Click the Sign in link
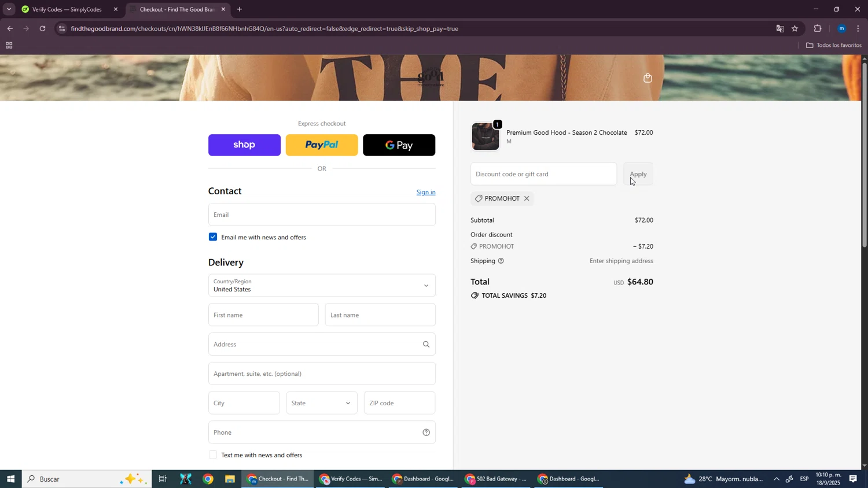 click(x=426, y=193)
